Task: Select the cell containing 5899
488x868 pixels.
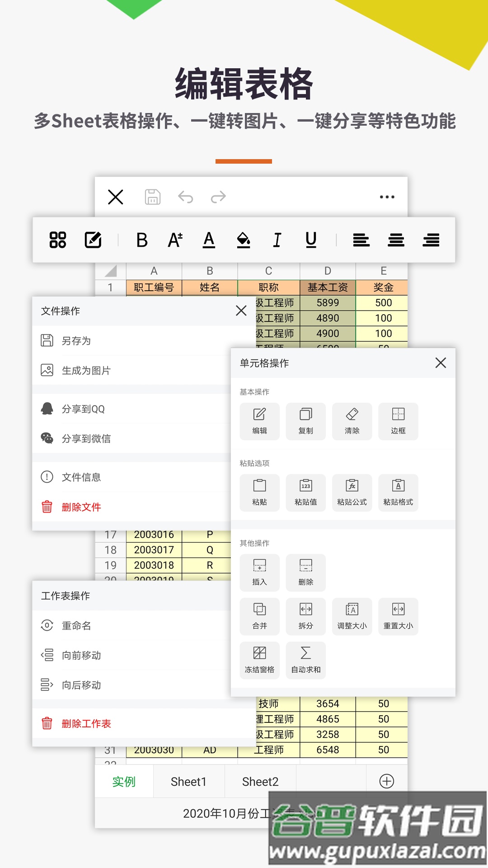Action: 328,303
